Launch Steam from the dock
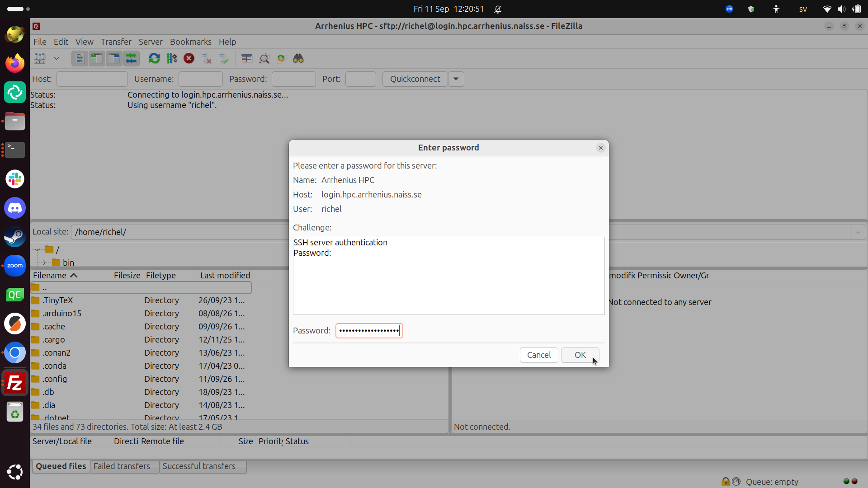868x488 pixels. click(x=15, y=237)
